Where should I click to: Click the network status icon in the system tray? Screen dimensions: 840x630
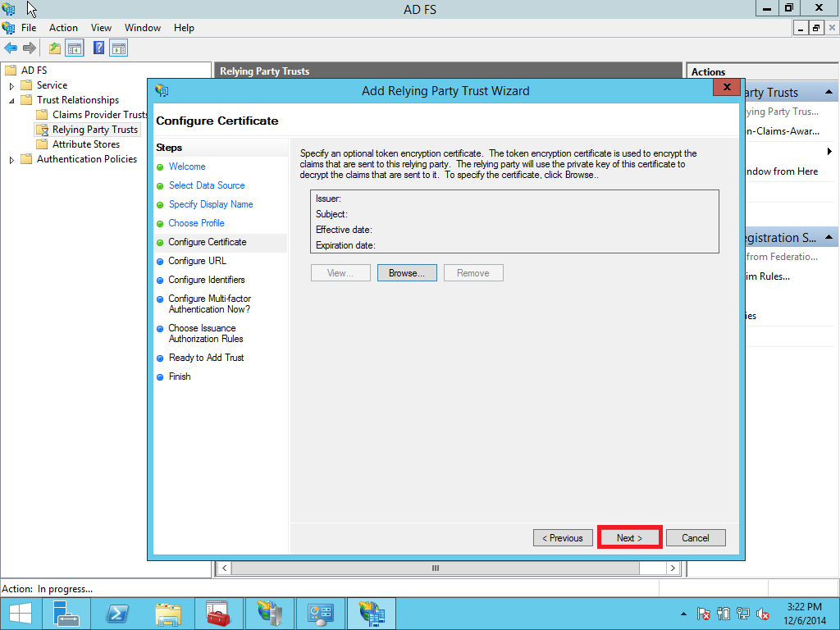pos(742,614)
